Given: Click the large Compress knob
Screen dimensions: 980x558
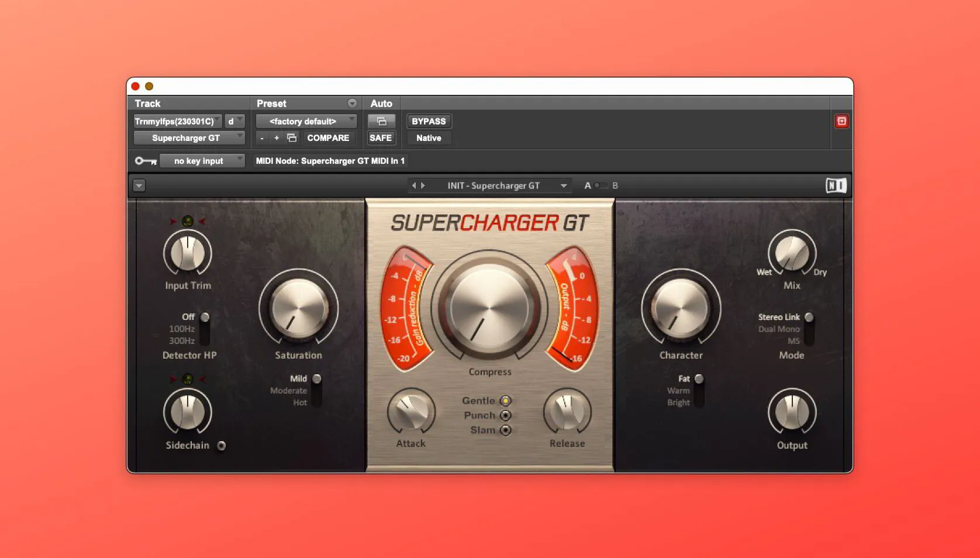Looking at the screenshot, I should pos(490,307).
